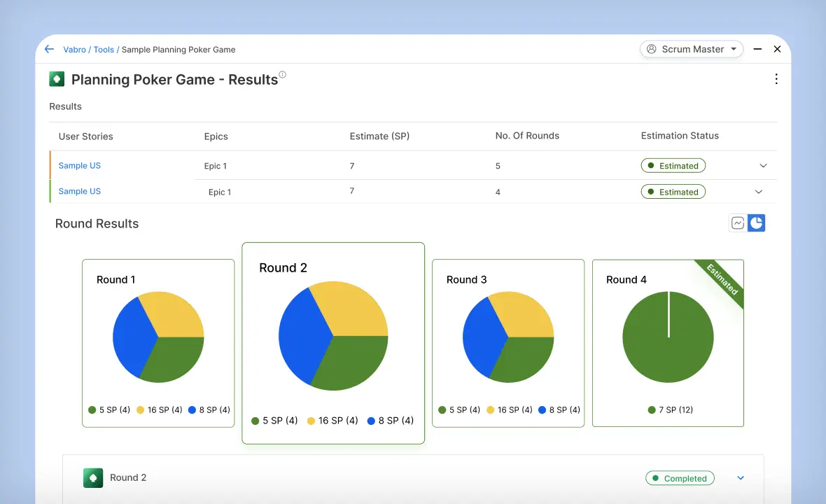Select the Round 1 chart card

click(x=158, y=343)
